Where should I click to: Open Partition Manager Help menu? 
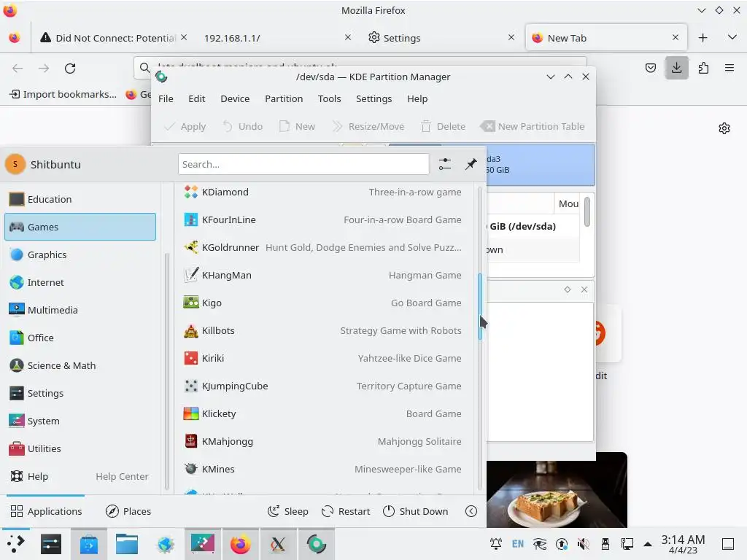coord(417,98)
